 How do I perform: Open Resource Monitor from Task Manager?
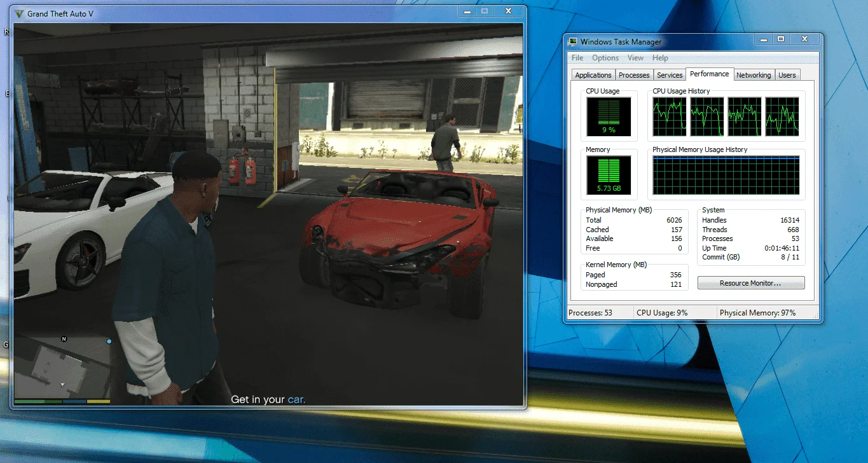pyautogui.click(x=751, y=283)
